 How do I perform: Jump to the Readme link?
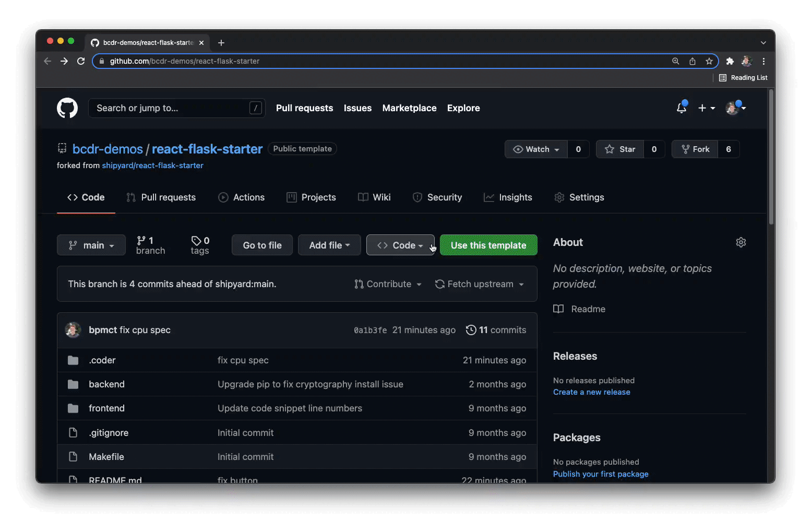click(x=579, y=309)
